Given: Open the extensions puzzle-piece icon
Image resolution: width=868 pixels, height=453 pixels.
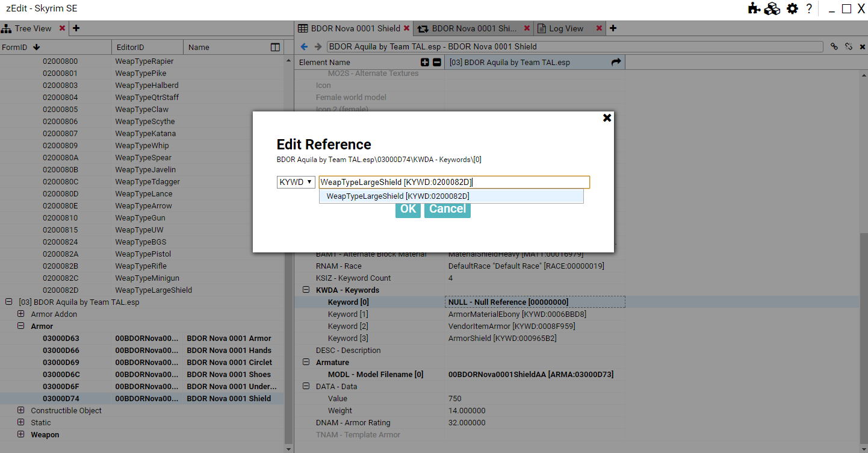Looking at the screenshot, I should 754,8.
